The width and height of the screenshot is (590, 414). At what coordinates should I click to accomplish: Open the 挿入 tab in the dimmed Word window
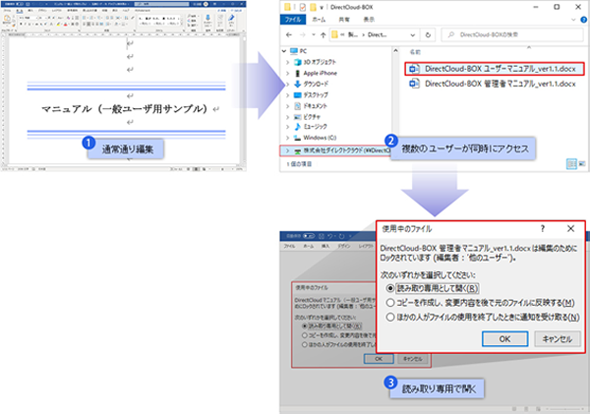pos(325,246)
